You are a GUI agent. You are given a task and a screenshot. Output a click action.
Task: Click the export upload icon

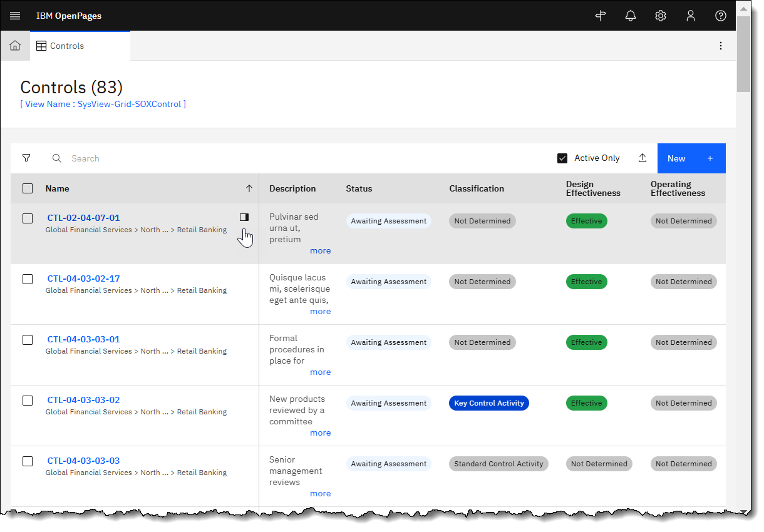pos(642,158)
